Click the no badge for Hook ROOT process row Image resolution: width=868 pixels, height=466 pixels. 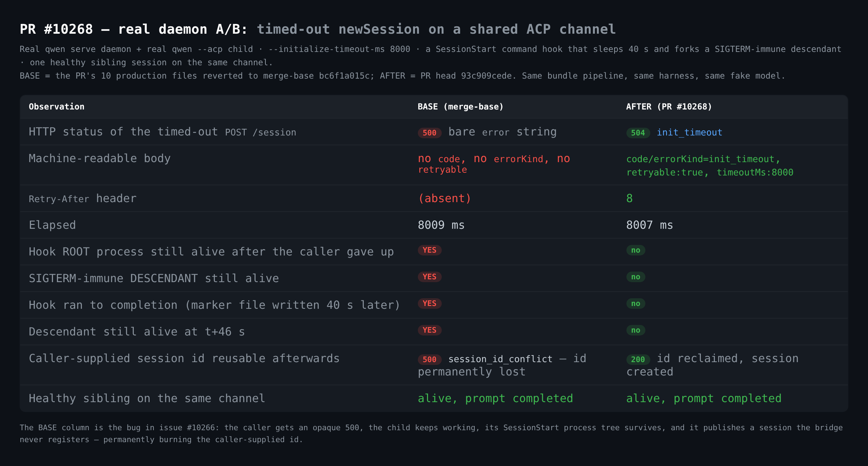click(636, 250)
